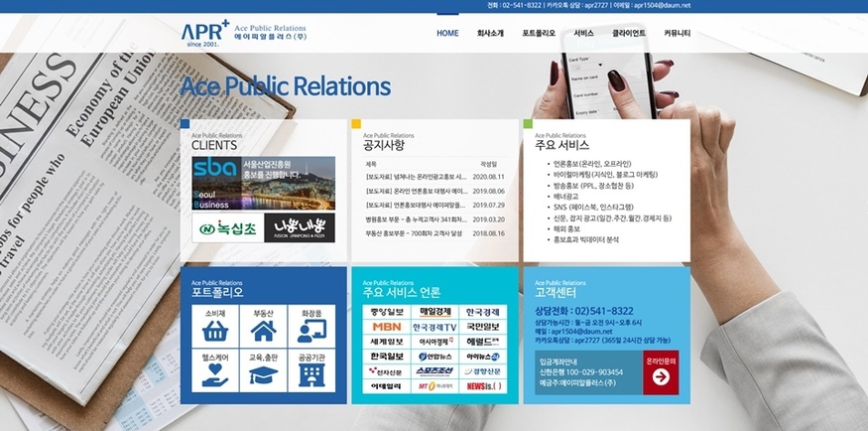Click the 세계일보 media logo
The height and width of the screenshot is (431, 868).
[387, 342]
